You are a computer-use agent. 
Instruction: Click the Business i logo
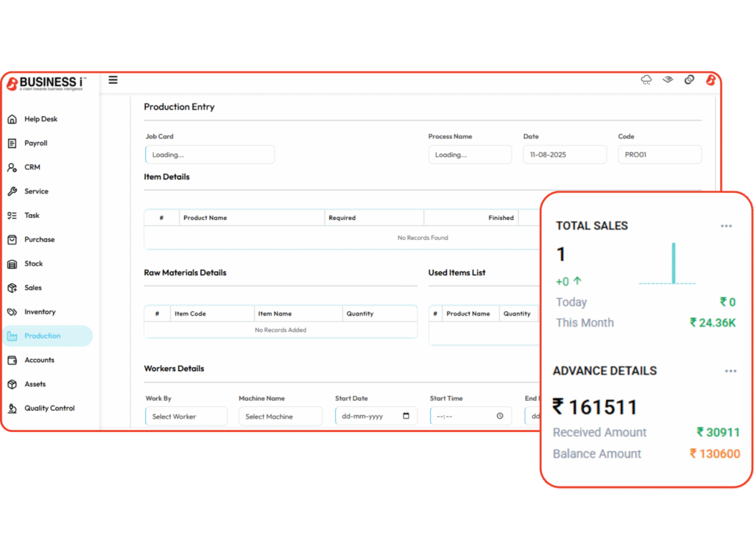[x=46, y=83]
